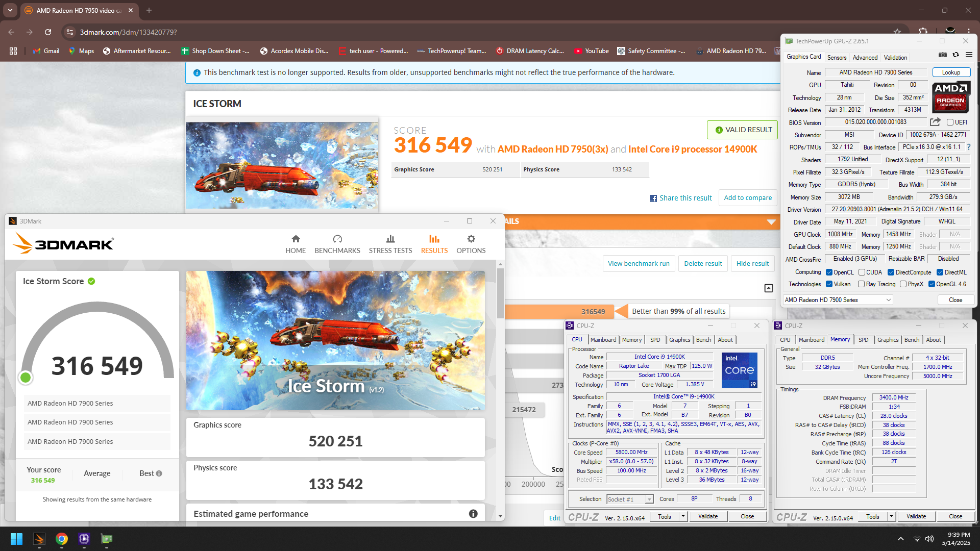This screenshot has width=980, height=551.
Task: Click GPU-Z refresh icon
Action: pyautogui.click(x=955, y=55)
